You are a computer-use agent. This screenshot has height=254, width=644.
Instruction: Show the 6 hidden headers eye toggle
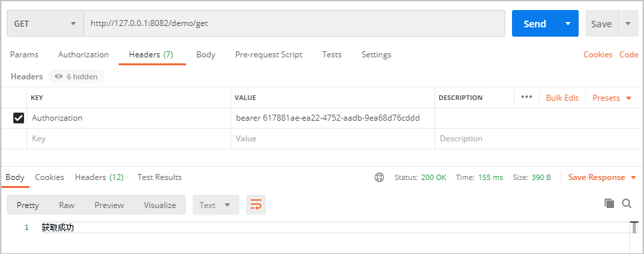coord(77,77)
